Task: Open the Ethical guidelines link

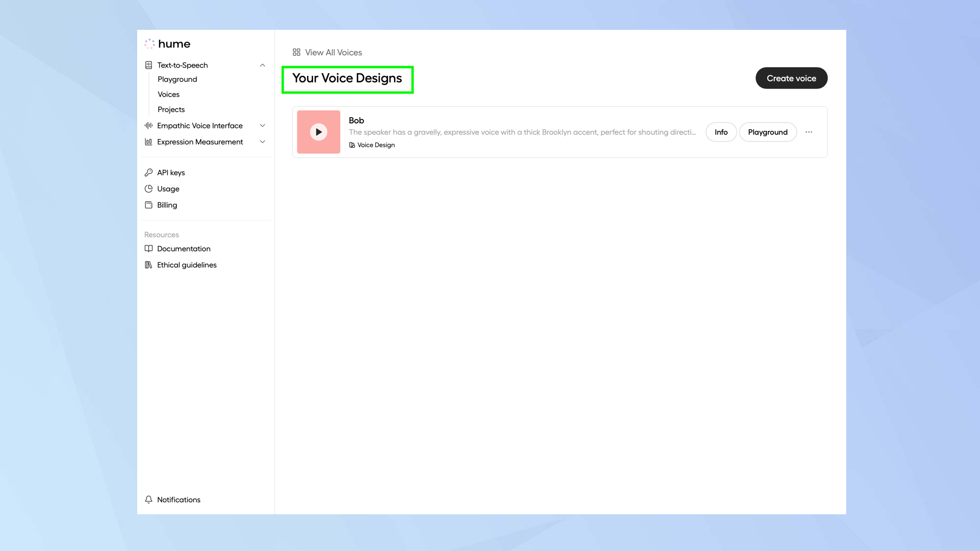Action: pos(187,265)
